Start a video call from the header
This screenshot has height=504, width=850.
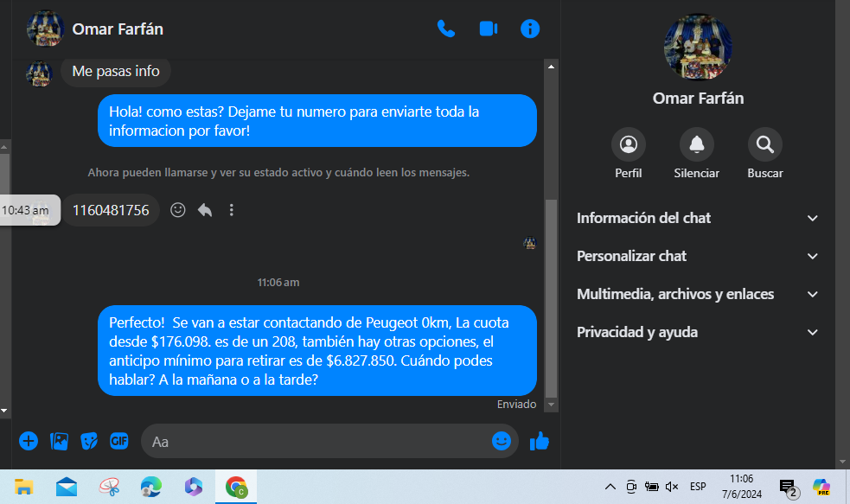[x=489, y=29]
